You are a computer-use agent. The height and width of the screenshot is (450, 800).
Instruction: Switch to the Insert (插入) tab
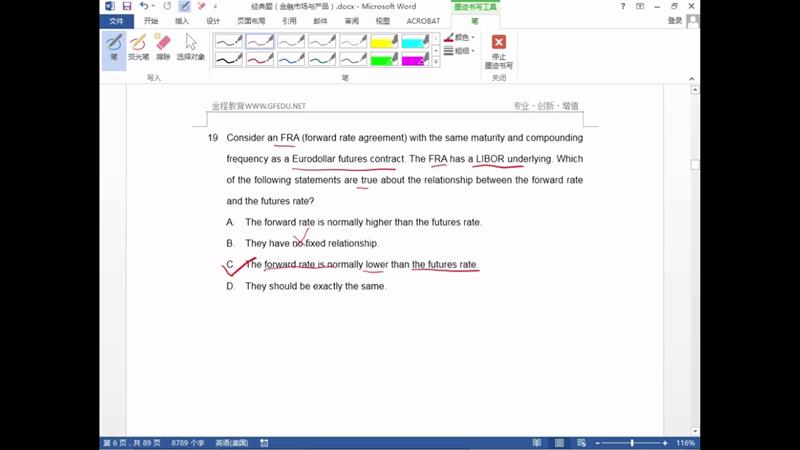(182, 21)
